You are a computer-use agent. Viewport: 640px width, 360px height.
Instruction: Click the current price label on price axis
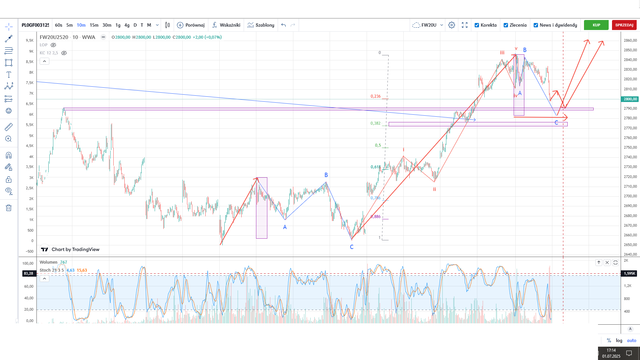630,99
